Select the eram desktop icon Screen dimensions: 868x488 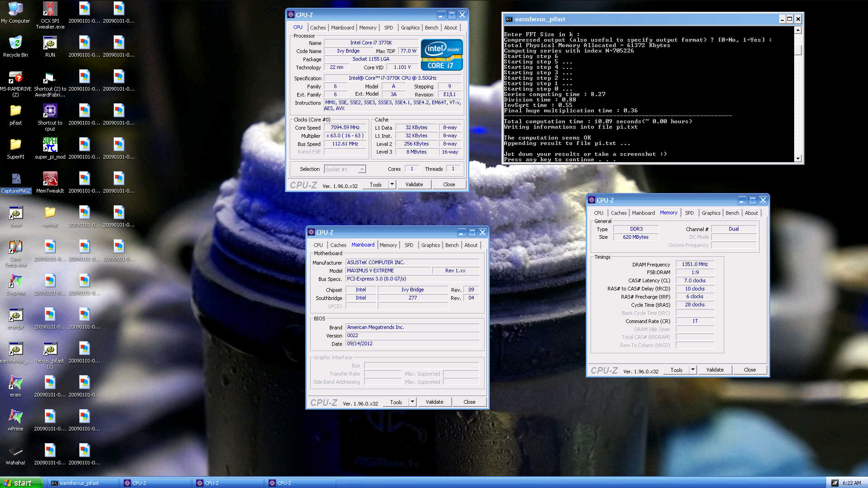click(x=15, y=387)
